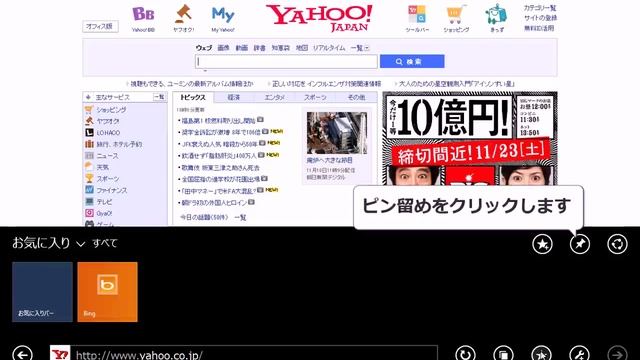
Task: Select the 経済 news tab
Action: (x=233, y=98)
